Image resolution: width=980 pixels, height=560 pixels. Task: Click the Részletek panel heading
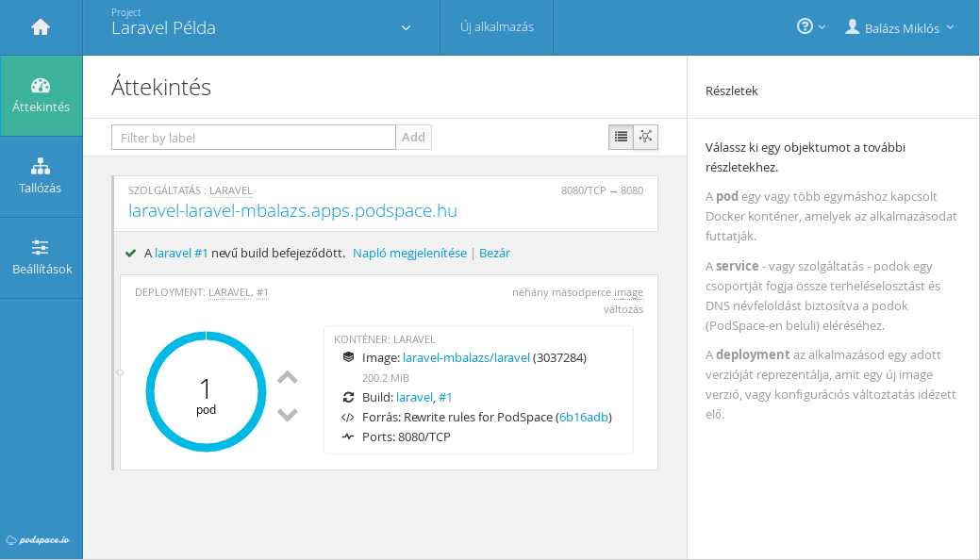[x=731, y=91]
